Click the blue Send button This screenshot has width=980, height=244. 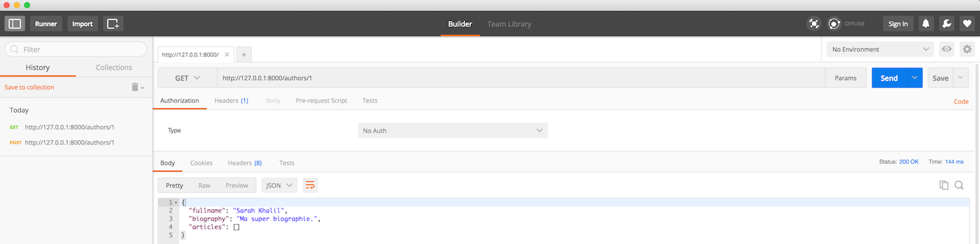pos(889,78)
